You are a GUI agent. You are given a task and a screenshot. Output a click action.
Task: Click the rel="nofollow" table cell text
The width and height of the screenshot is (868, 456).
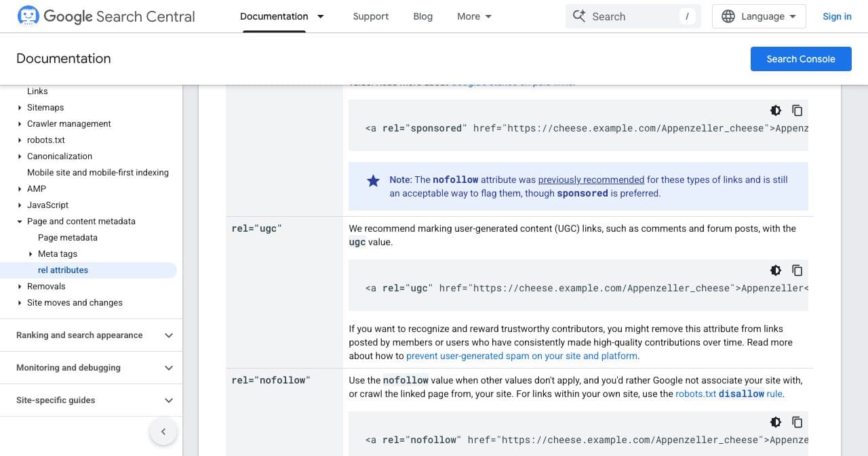271,380
